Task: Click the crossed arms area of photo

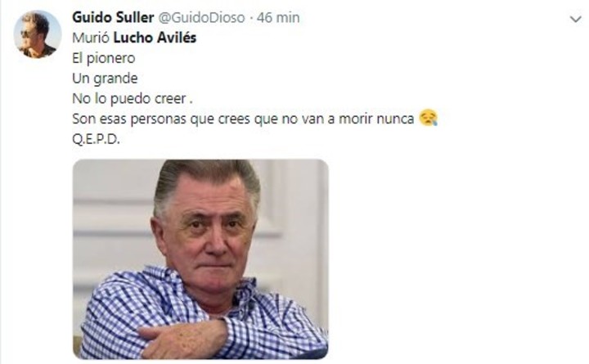Action: 184,338
